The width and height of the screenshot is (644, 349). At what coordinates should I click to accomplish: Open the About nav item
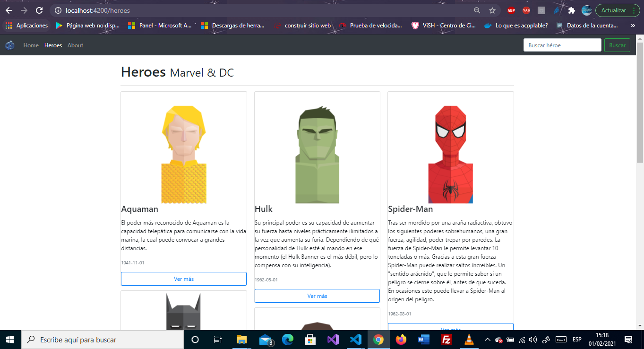(x=75, y=45)
